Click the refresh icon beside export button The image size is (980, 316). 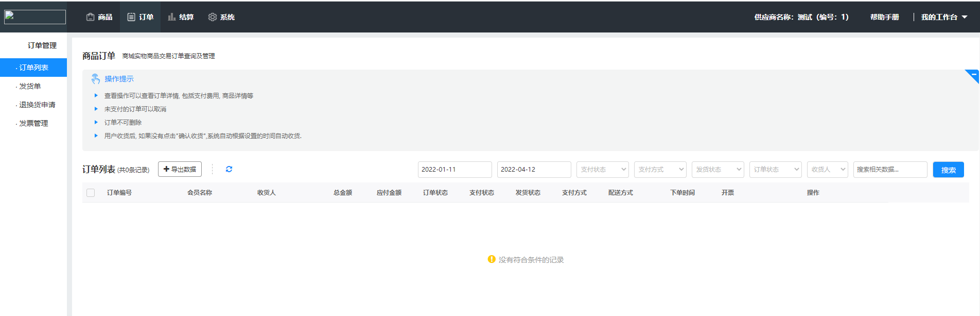(x=229, y=169)
